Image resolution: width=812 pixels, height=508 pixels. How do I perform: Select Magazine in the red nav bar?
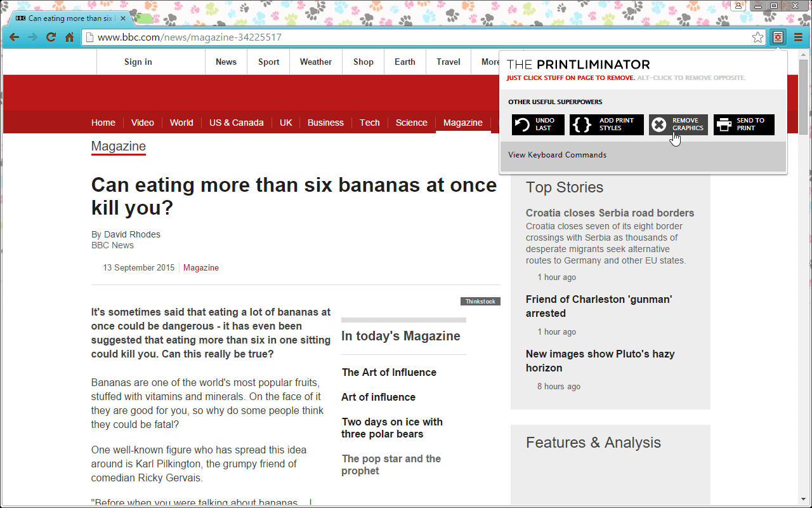tap(463, 123)
